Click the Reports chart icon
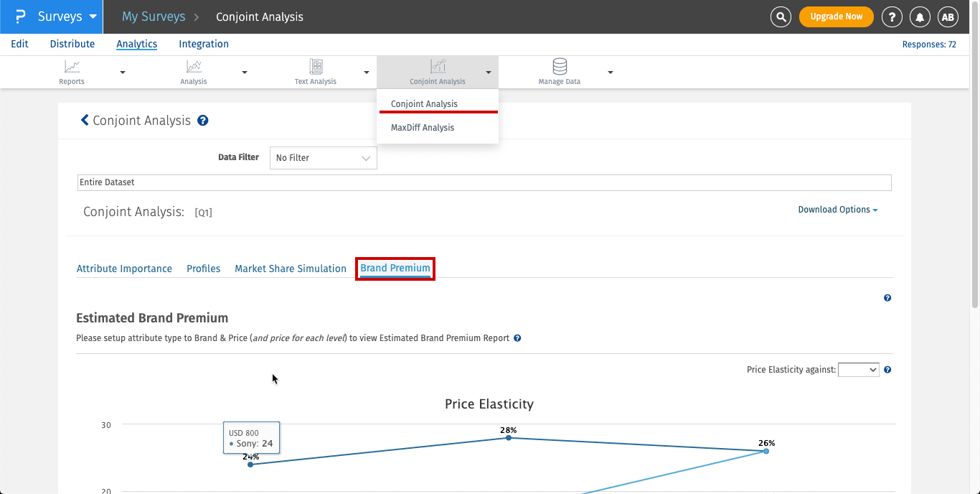Image resolution: width=980 pixels, height=494 pixels. click(72, 67)
